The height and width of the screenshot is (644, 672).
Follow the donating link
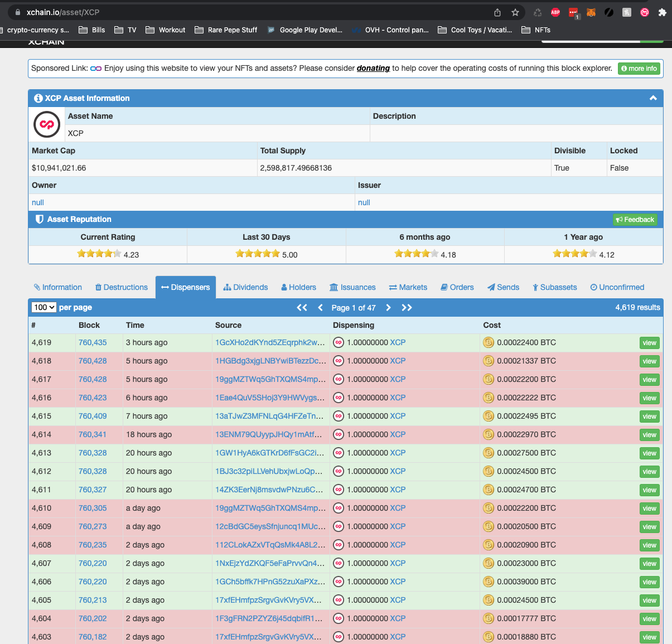point(373,68)
